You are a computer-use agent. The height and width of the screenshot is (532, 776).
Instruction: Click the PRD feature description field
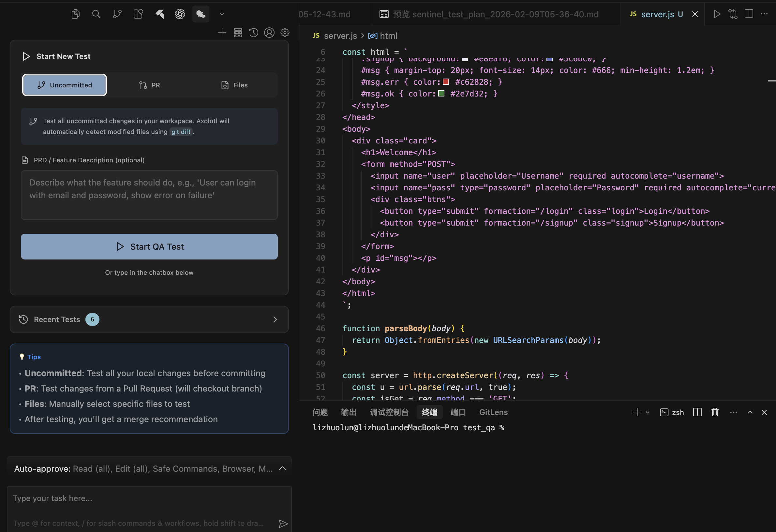click(149, 195)
